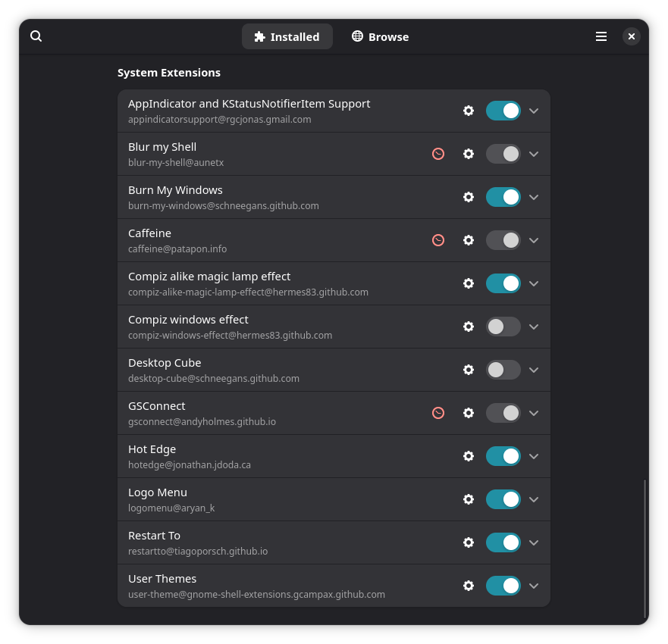Expand Compiz alike magic lamp effect details
Screen dimensions: 668x644
click(x=534, y=283)
